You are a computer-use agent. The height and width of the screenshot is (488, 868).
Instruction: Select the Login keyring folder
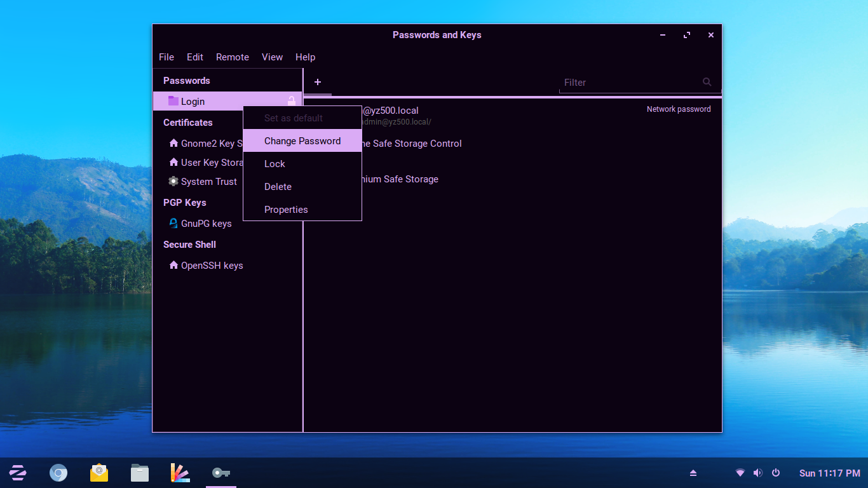(x=193, y=102)
